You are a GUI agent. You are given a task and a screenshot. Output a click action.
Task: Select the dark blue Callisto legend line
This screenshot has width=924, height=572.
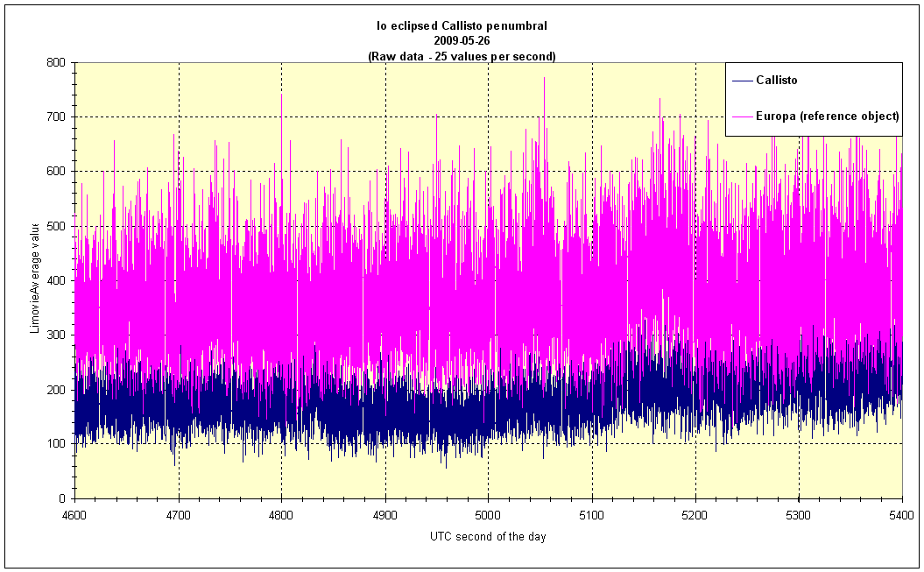click(743, 81)
